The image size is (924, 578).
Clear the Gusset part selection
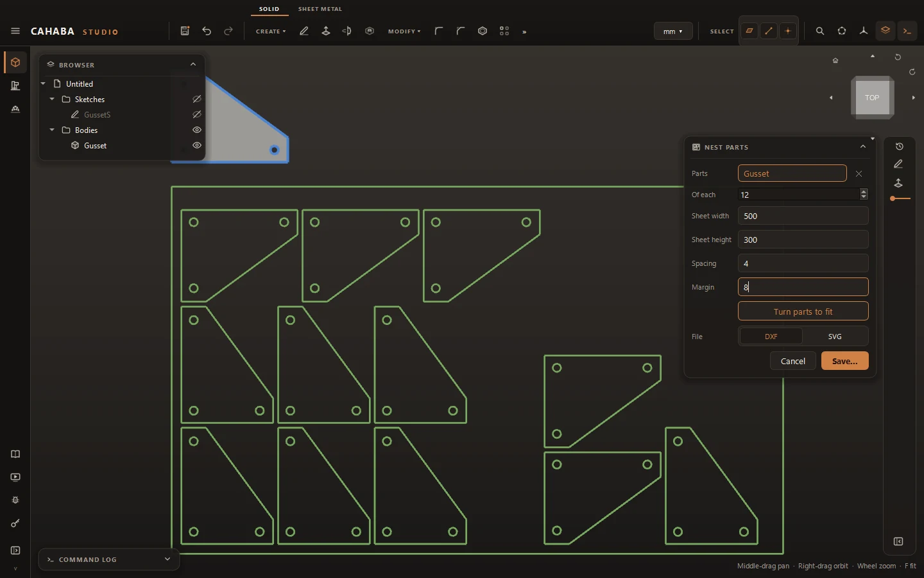[x=859, y=173]
